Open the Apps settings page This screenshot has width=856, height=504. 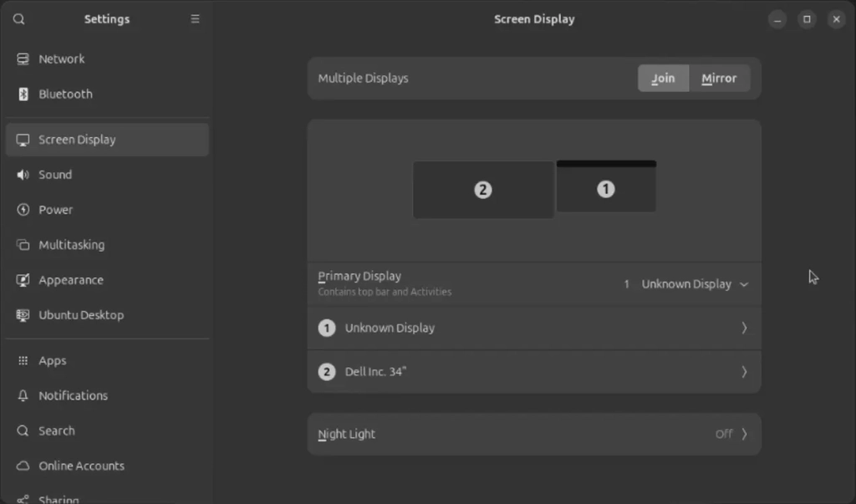[23, 360]
